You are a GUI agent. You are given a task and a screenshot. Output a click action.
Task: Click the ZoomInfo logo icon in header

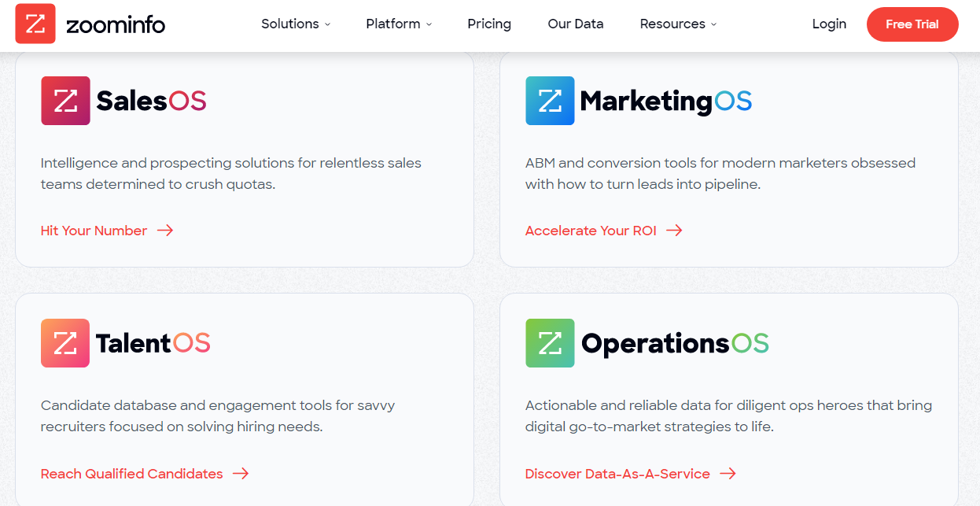35,24
